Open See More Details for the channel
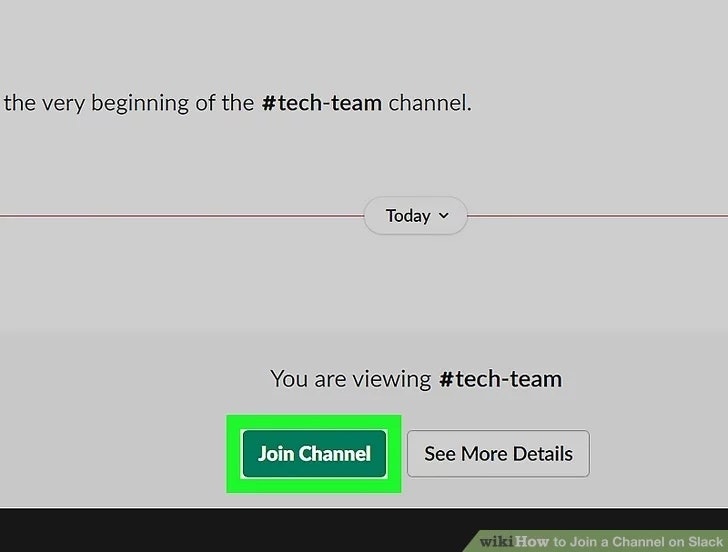This screenshot has width=728, height=552. [x=498, y=454]
